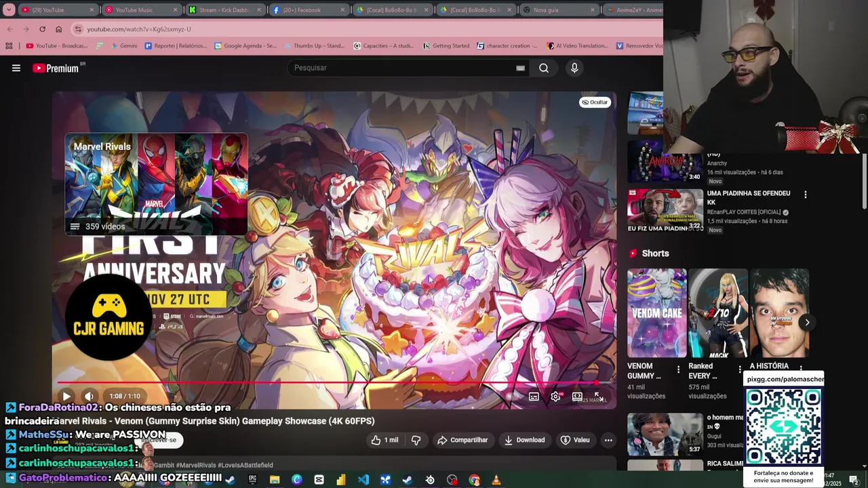Open the YouTube hamburger guide menu
Viewport: 868px width, 488px height.
click(x=16, y=68)
